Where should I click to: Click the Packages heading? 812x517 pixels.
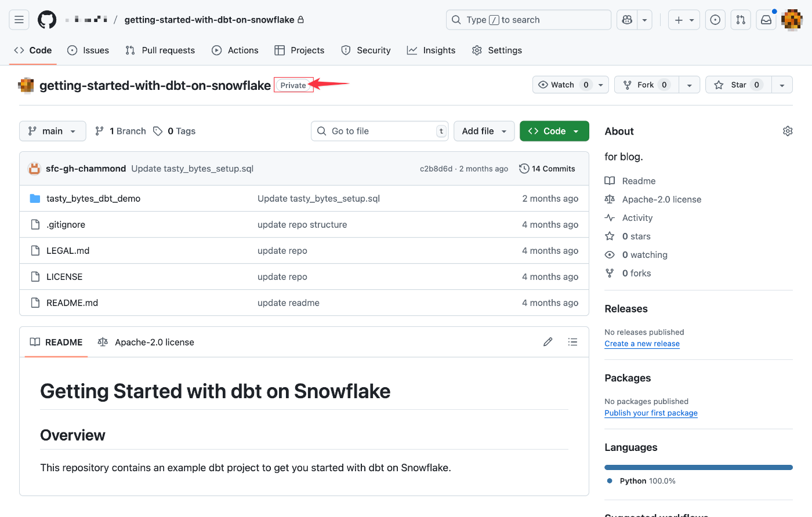[628, 378]
